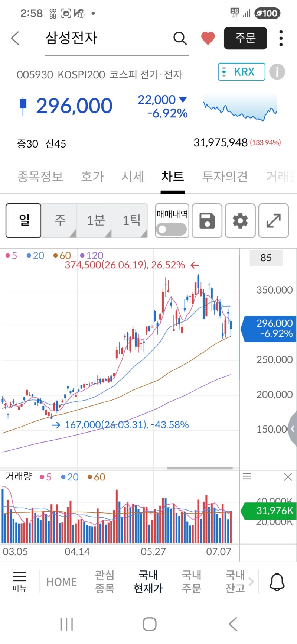Click the 60-day moving average legend
This screenshot has height=644, width=297.
point(62,256)
